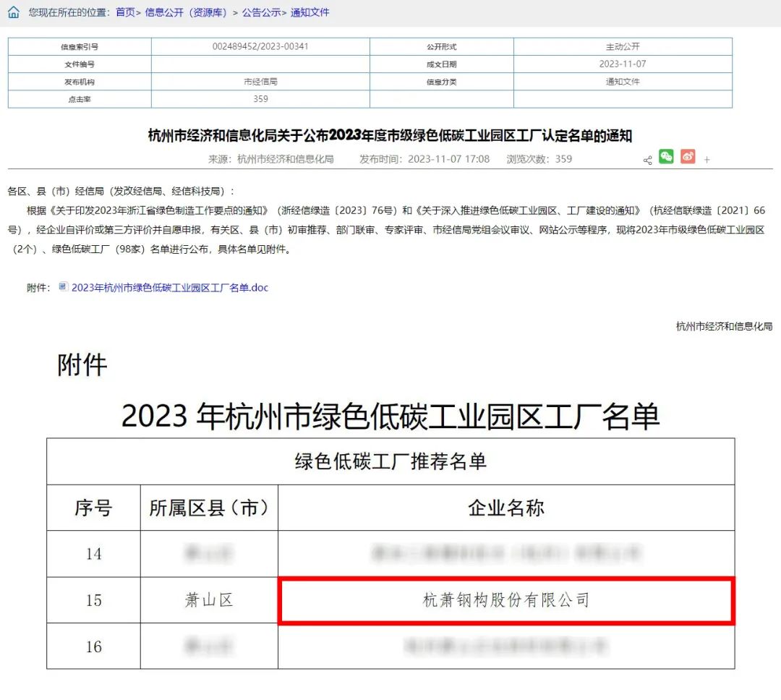This screenshot has height=700, width=781.
Task: Select 通知文件 breadcrumb item
Action: pos(310,12)
